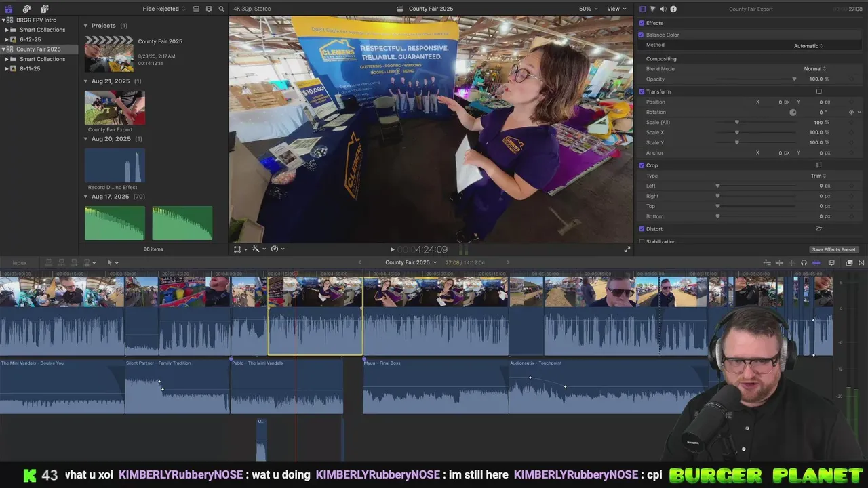Screen dimensions: 868x488
Task: Collapse the Aug 17, 2025 group
Action: pos(86,197)
